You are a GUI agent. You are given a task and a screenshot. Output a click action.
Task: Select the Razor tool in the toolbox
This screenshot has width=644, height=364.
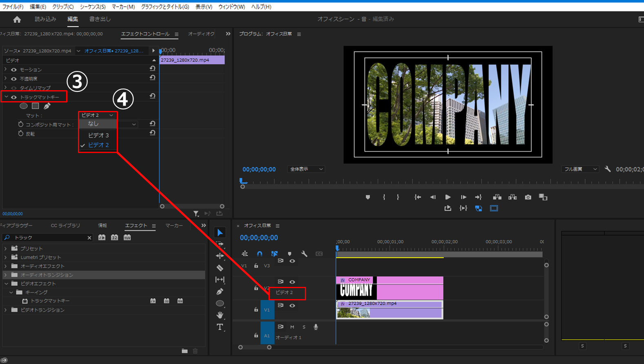(x=220, y=268)
